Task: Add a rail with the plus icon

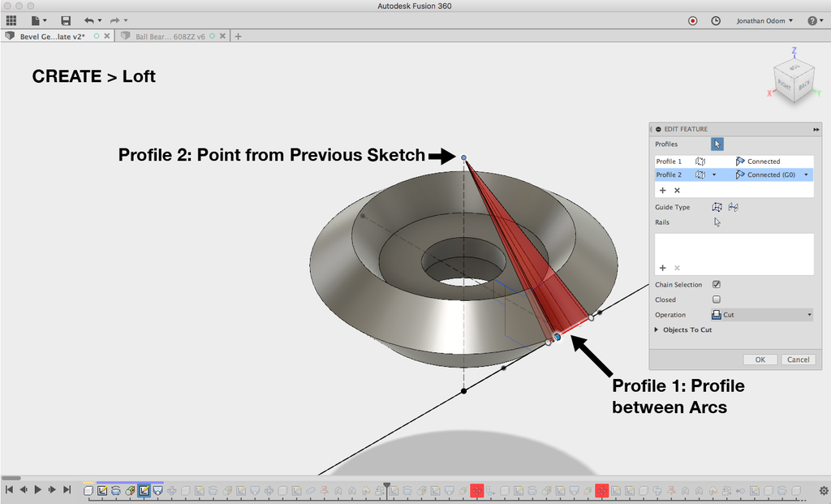Action: pos(662,268)
